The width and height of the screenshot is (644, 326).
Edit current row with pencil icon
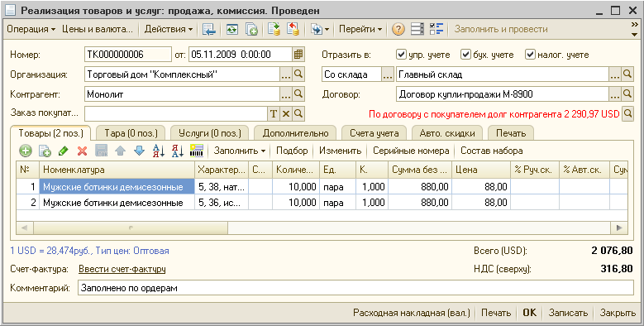coord(64,151)
